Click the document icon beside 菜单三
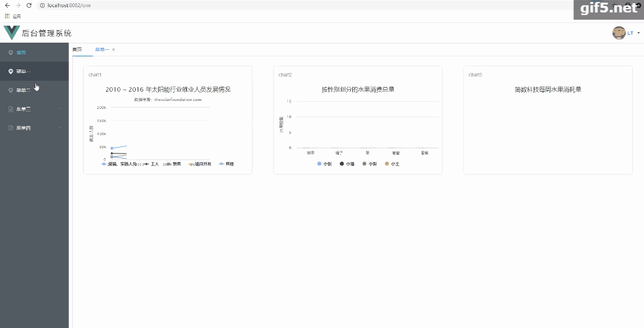This screenshot has height=328, width=644. (10, 109)
